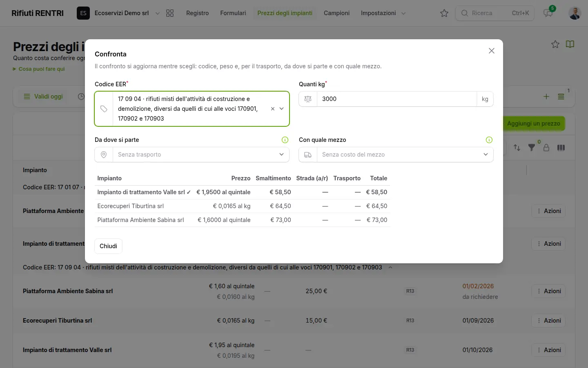Image resolution: width=588 pixels, height=368 pixels.
Task: Clear the selected Codice EER value
Action: [x=273, y=109]
